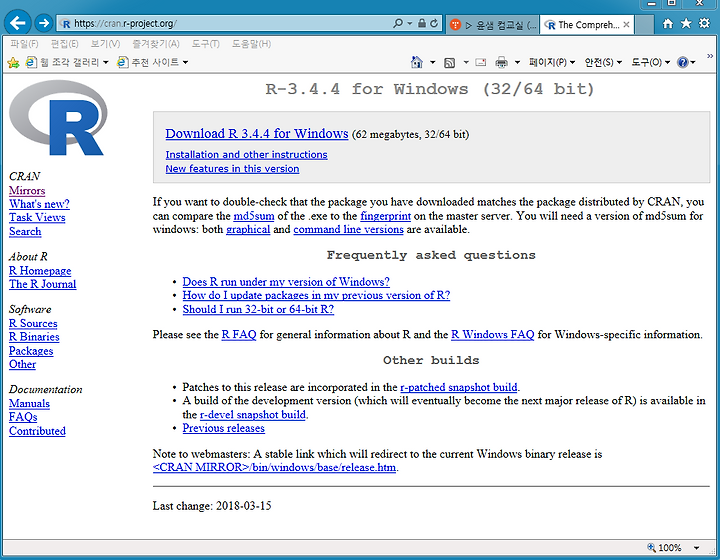Click Download R 3.4.4 for Windows link

[257, 134]
